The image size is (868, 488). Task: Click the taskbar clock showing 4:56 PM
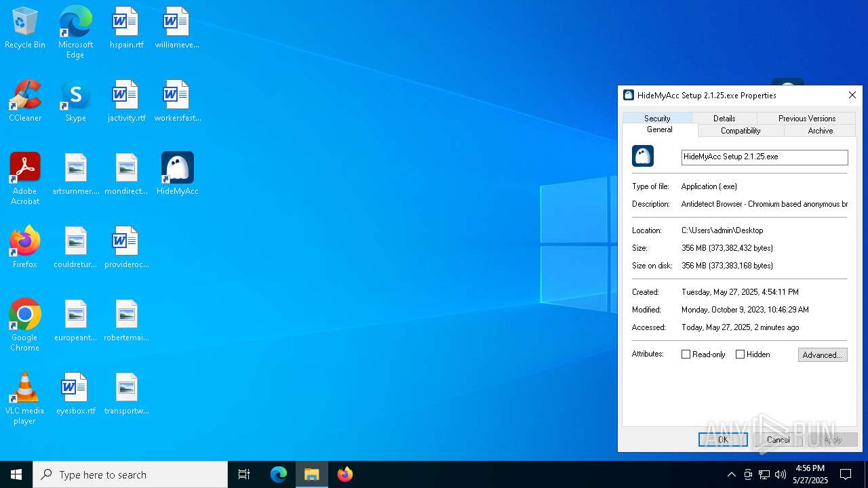[810, 474]
